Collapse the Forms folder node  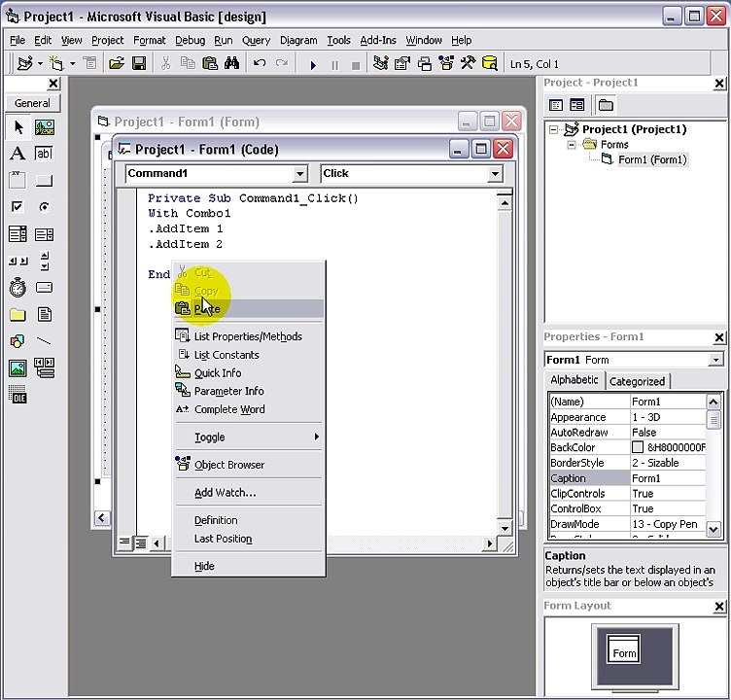click(572, 145)
